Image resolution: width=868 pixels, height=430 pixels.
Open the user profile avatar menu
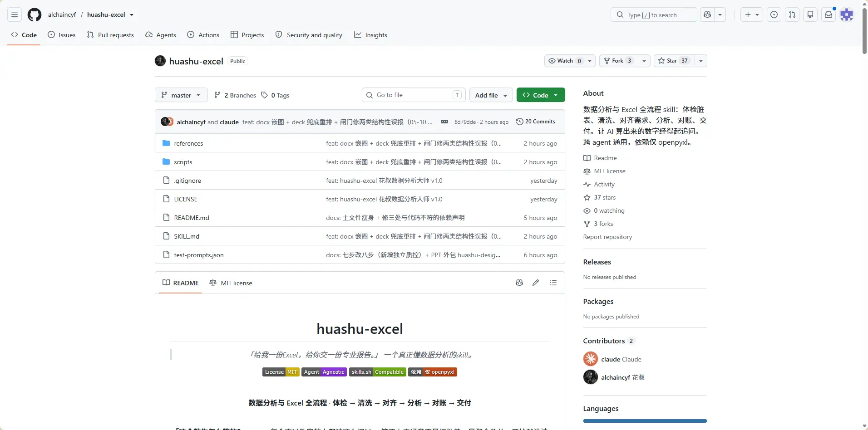(847, 15)
